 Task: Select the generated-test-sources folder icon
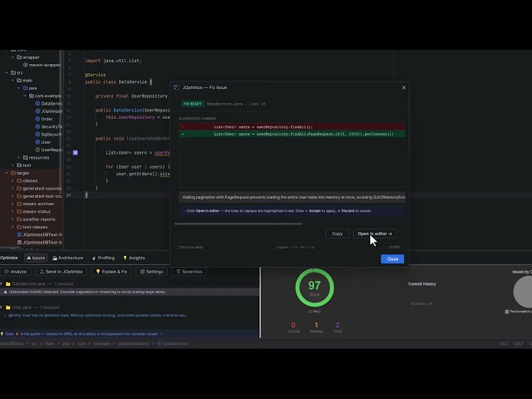tap(19, 196)
